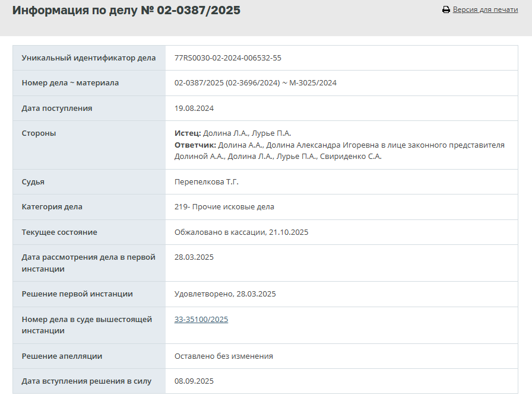Click status 'Обжаловано в кассации, 21.10.2025'
532x408 pixels.
(x=241, y=232)
